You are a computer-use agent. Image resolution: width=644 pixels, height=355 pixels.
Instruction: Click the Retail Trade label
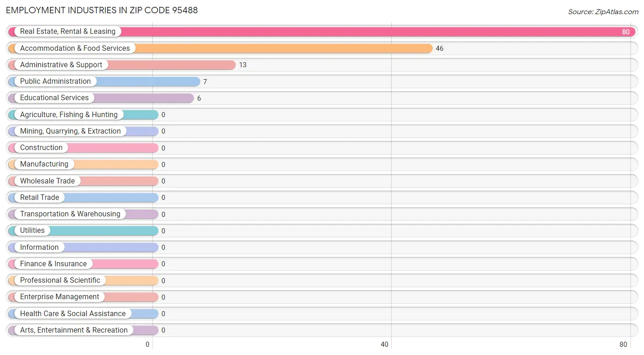click(39, 197)
